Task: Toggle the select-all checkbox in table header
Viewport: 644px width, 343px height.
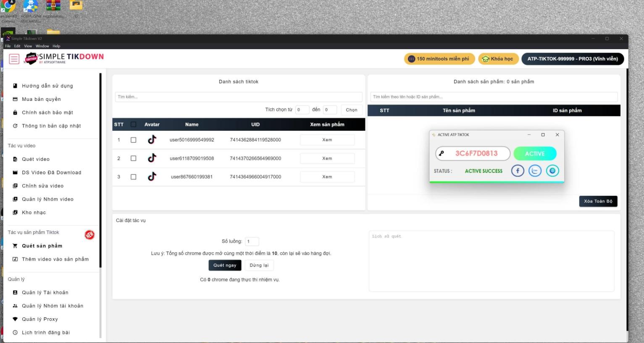Action: tap(134, 124)
